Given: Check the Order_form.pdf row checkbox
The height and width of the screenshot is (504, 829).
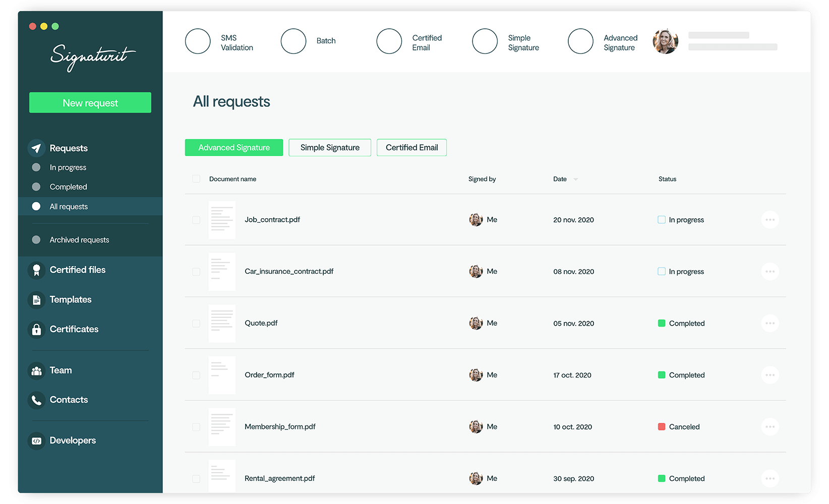Looking at the screenshot, I should pyautogui.click(x=196, y=375).
